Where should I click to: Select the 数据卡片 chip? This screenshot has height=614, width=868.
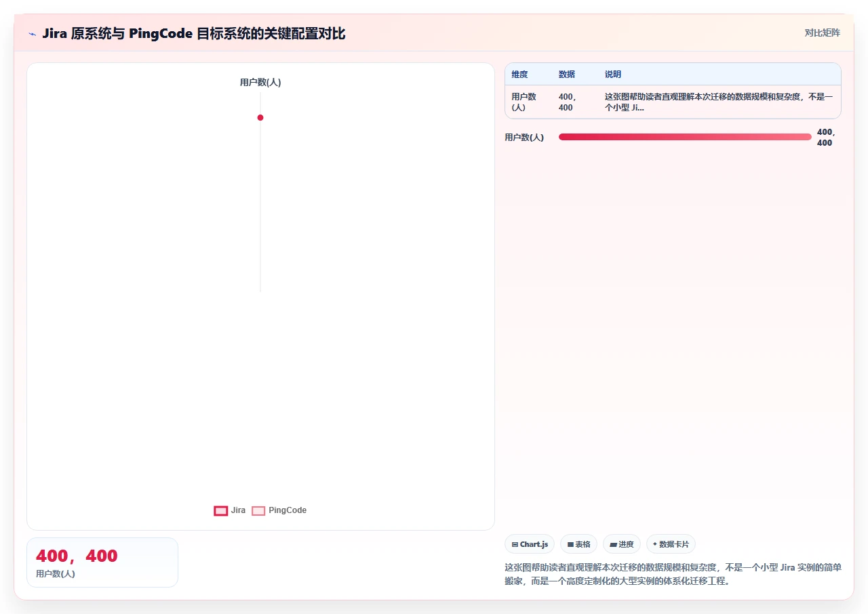(x=671, y=544)
